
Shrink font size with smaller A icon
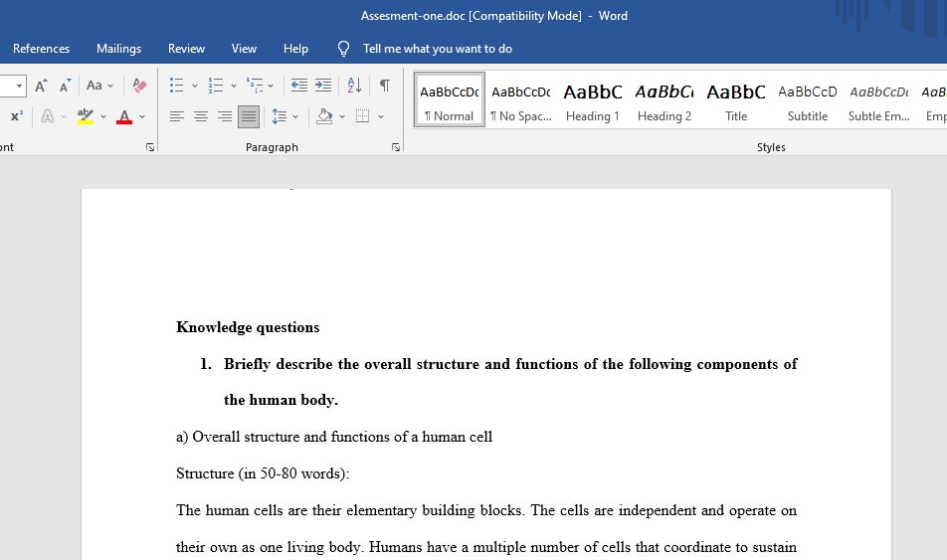click(65, 86)
